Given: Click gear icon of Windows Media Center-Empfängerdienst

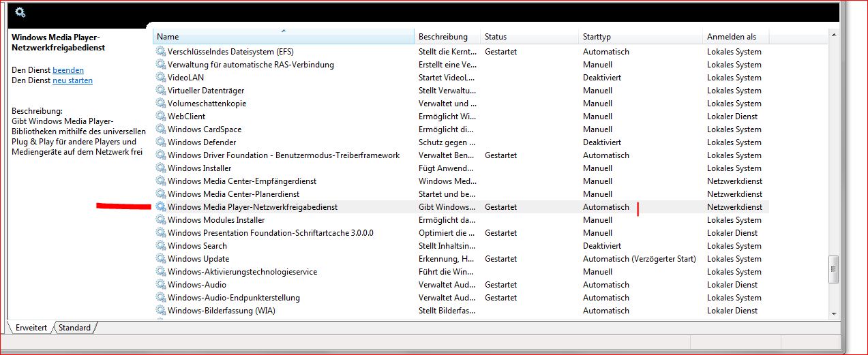Looking at the screenshot, I should (161, 181).
